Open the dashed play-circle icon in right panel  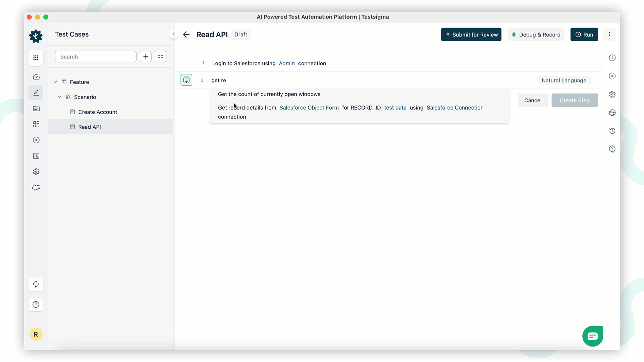(612, 76)
